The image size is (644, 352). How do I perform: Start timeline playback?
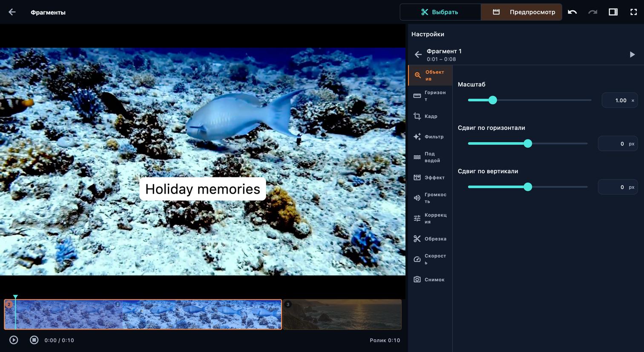(14, 340)
